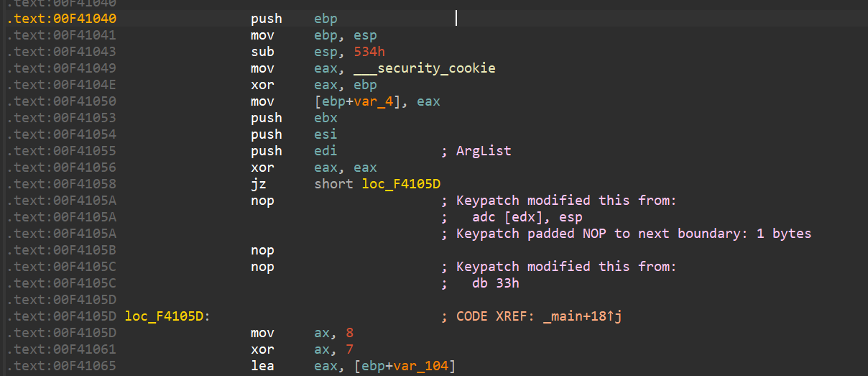This screenshot has height=376, width=868.
Task: Select the highlighted address .text:00F41040
Action: point(61,19)
